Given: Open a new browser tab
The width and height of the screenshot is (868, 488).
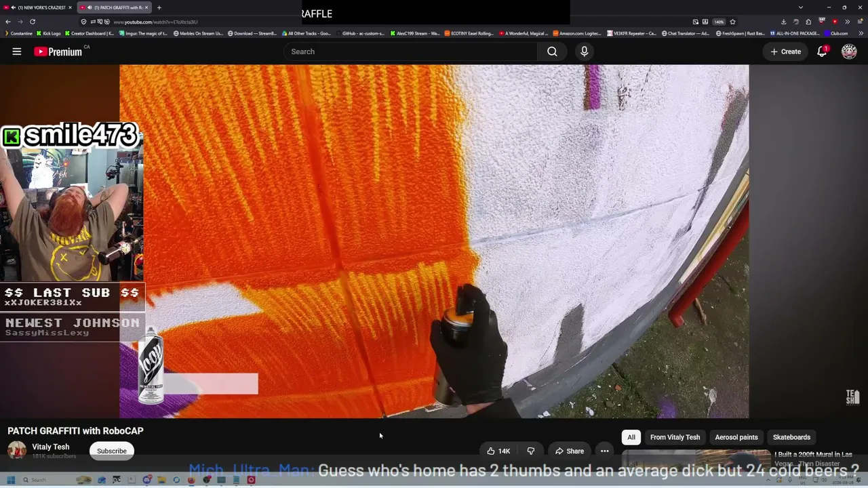Looking at the screenshot, I should (159, 7).
